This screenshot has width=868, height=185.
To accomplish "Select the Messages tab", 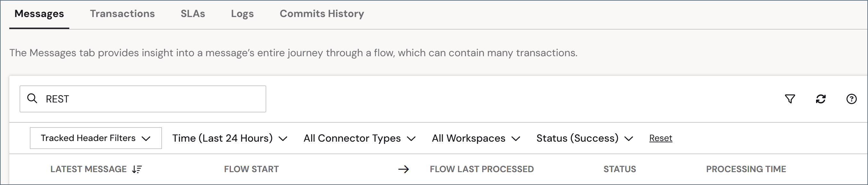I will click(39, 13).
